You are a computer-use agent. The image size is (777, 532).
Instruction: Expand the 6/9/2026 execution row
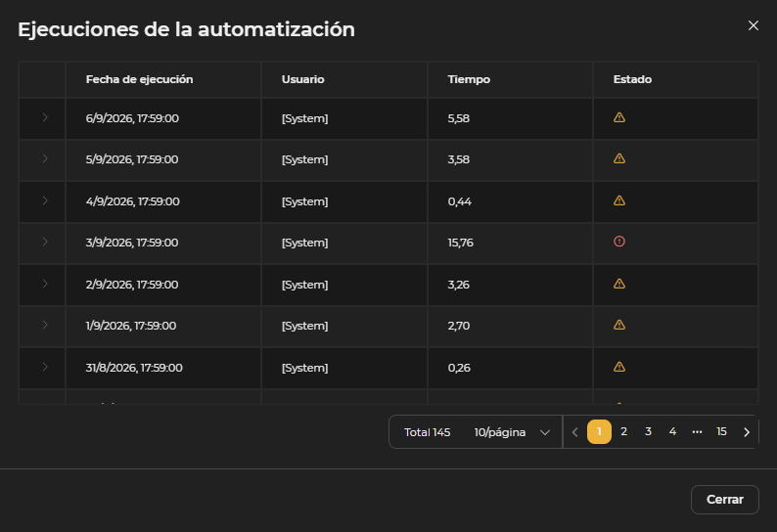click(45, 118)
